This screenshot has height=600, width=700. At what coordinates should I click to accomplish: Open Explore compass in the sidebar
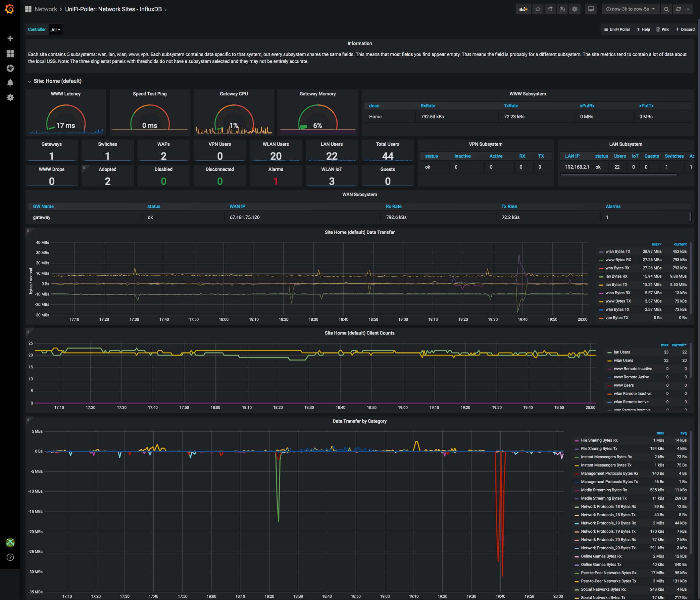[10, 68]
